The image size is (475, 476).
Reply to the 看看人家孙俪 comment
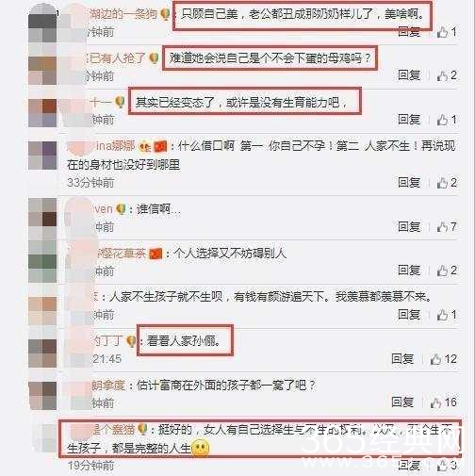pos(402,359)
